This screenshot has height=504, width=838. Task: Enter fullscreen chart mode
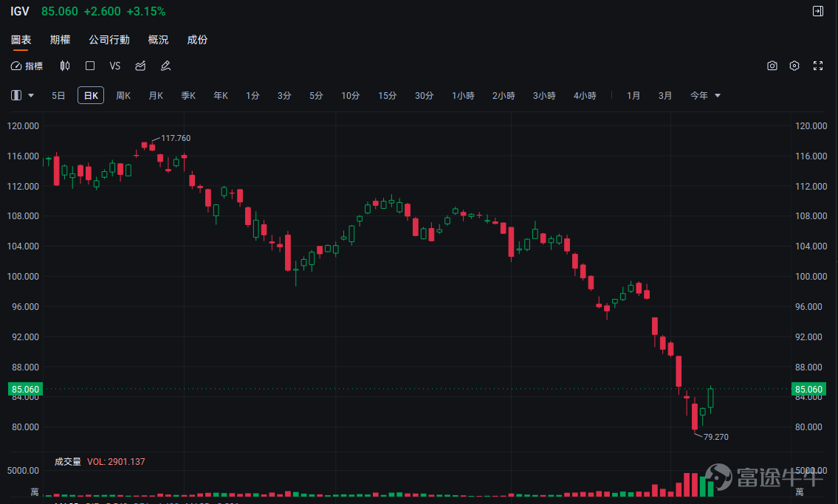[817, 66]
